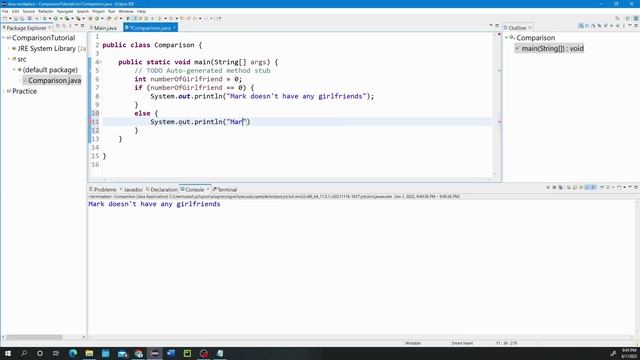This screenshot has width=640, height=360.
Task: Open the Refactor menu
Action: coord(46,11)
